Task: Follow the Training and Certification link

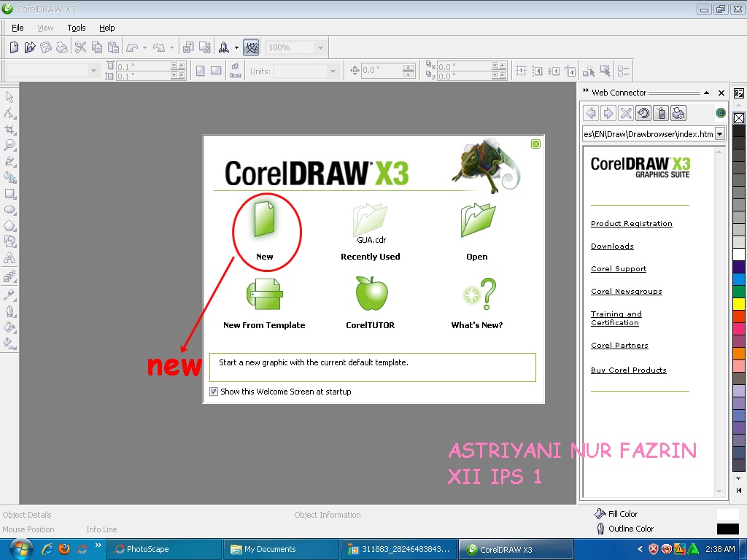Action: 616,318
